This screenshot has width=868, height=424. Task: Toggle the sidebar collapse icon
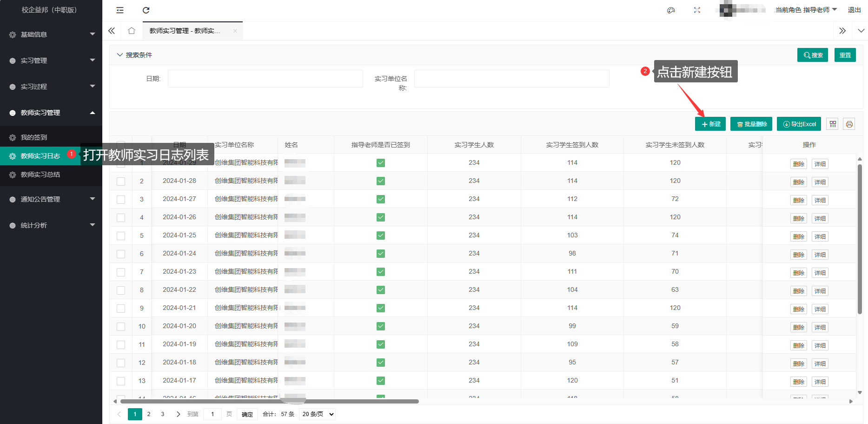120,10
